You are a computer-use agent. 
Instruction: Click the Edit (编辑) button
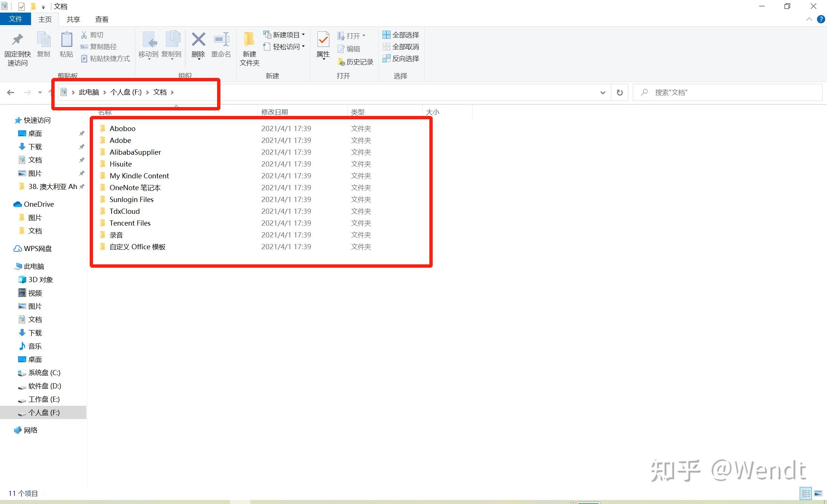pos(349,49)
